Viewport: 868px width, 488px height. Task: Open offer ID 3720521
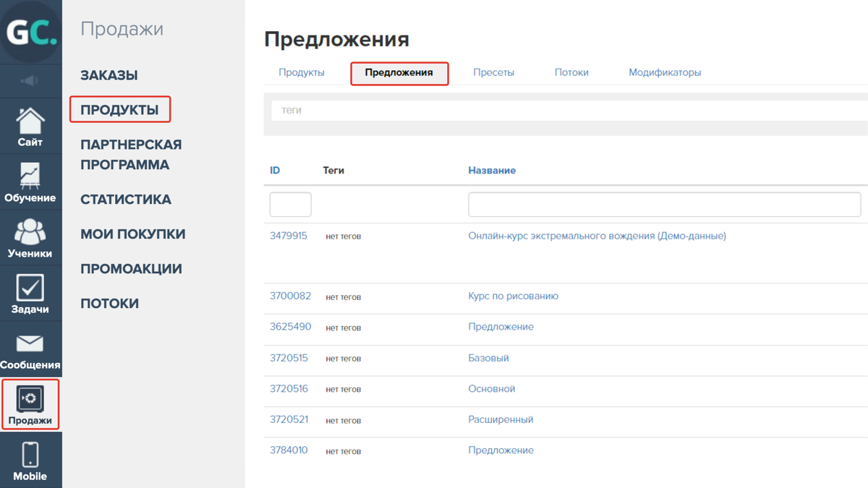[x=289, y=419]
